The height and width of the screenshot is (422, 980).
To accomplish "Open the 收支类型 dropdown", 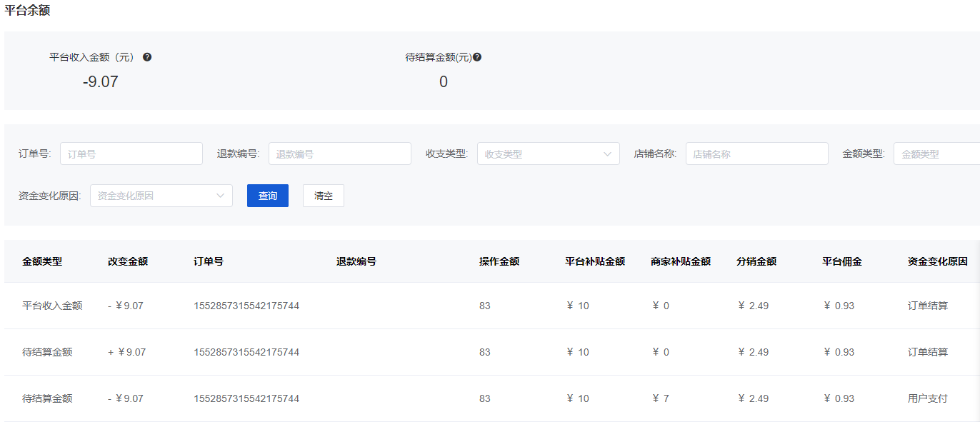I will pyautogui.click(x=548, y=154).
